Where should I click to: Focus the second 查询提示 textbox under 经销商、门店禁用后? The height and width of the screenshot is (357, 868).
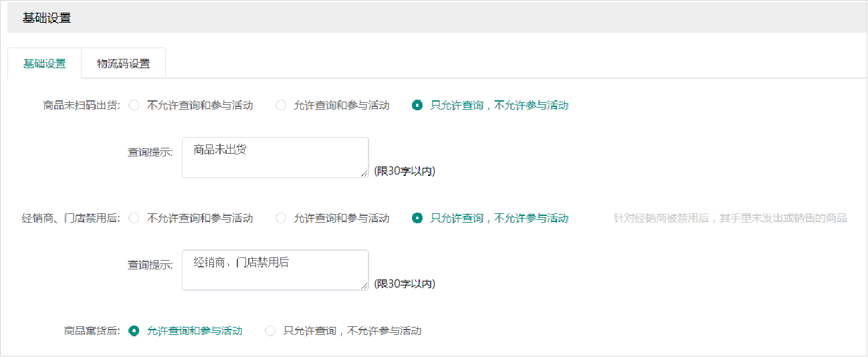click(x=275, y=270)
